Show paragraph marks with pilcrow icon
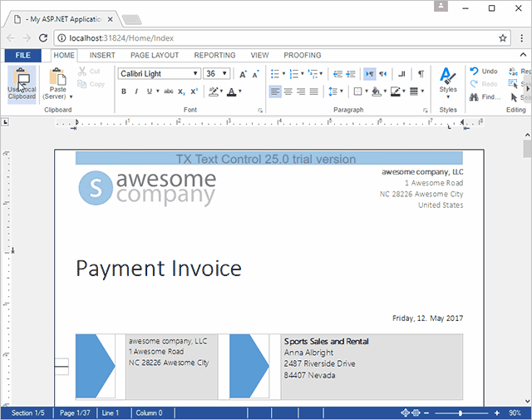The width and height of the screenshot is (532, 420). click(421, 74)
